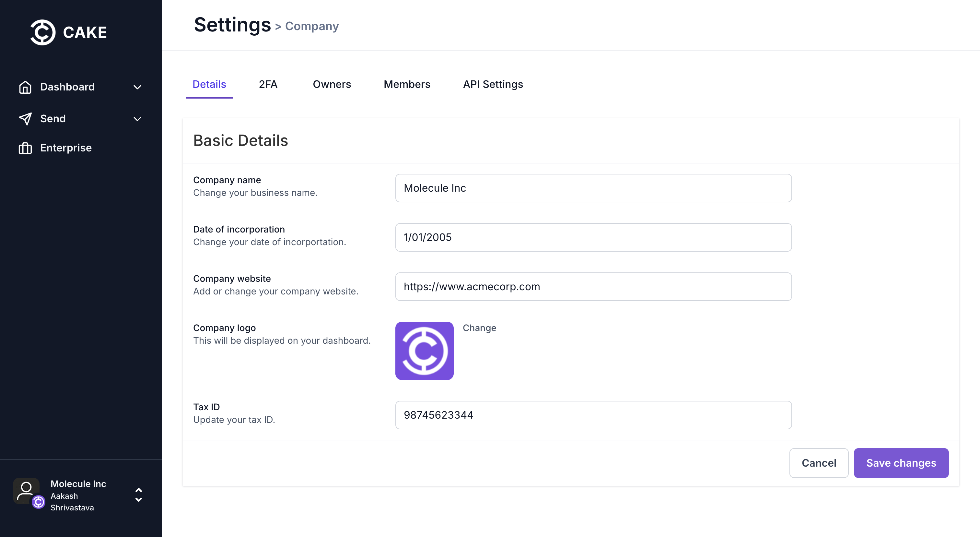
Task: Click the Date of incorporation field
Action: click(x=593, y=237)
